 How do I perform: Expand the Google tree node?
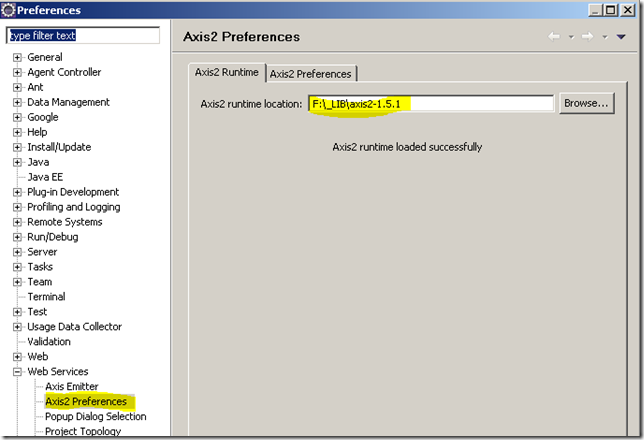point(17,117)
